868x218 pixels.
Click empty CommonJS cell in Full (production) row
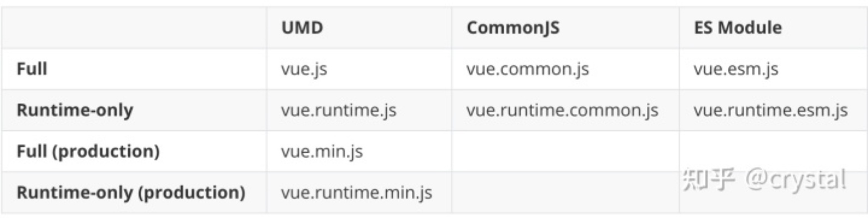565,151
